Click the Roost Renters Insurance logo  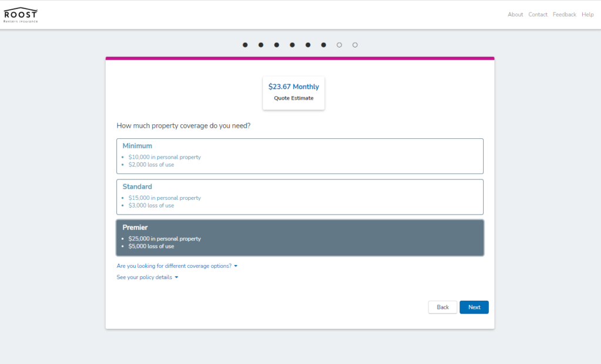pos(21,15)
